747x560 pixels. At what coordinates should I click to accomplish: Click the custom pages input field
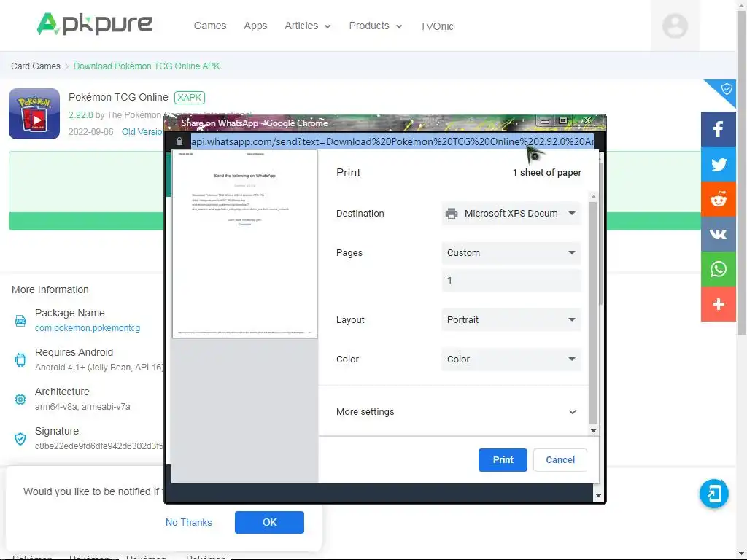click(x=511, y=281)
